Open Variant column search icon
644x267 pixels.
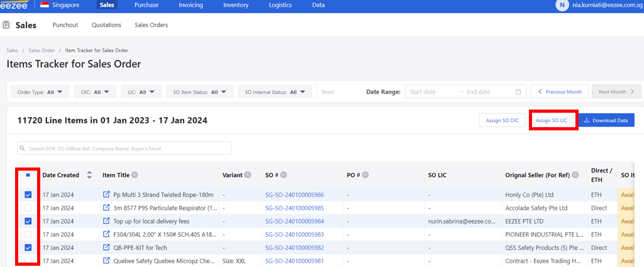(x=247, y=175)
